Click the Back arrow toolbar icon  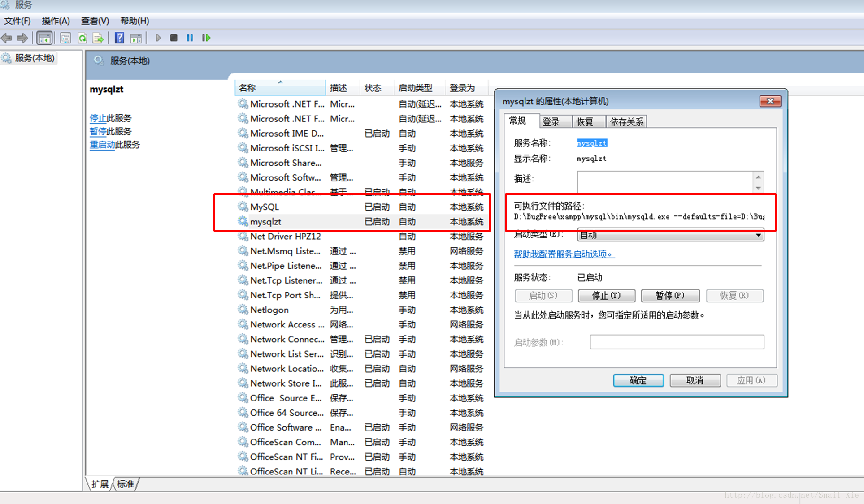[7, 38]
